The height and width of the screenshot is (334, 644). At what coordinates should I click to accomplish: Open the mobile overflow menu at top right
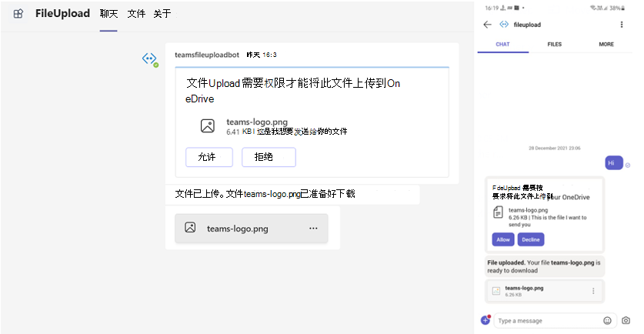click(x=622, y=25)
